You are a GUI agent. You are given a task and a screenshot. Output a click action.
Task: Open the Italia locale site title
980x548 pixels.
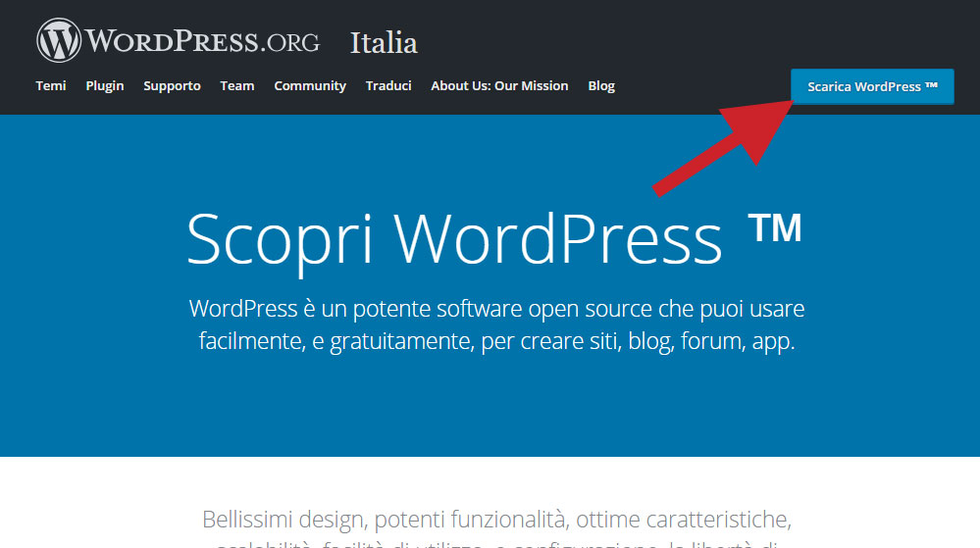tap(384, 43)
